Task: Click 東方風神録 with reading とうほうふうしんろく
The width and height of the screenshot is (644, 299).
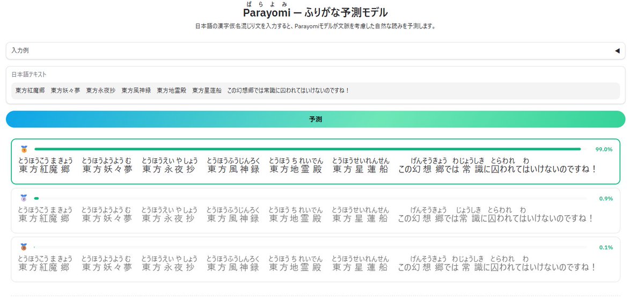Action: coord(233,263)
